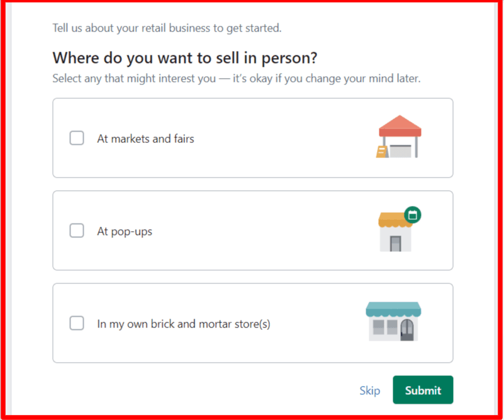Image resolution: width=504 pixels, height=420 pixels.
Task: Check the 'At pop-ups' checkbox
Action: click(x=76, y=230)
